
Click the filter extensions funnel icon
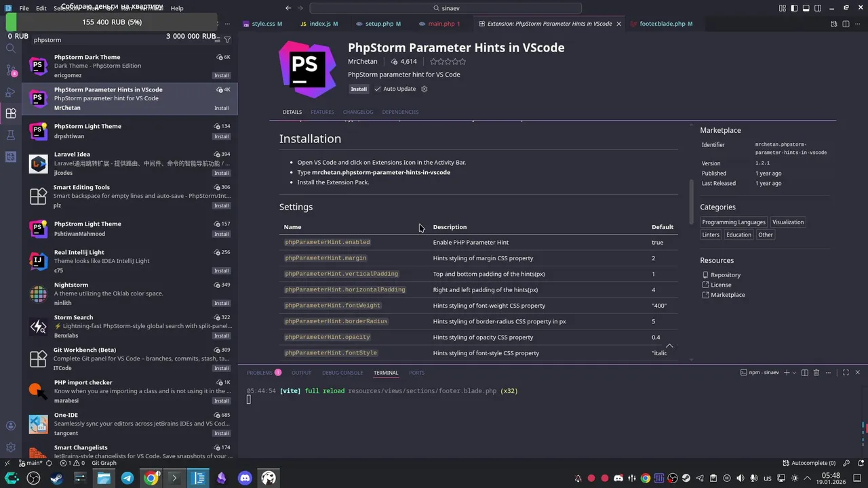coord(227,40)
